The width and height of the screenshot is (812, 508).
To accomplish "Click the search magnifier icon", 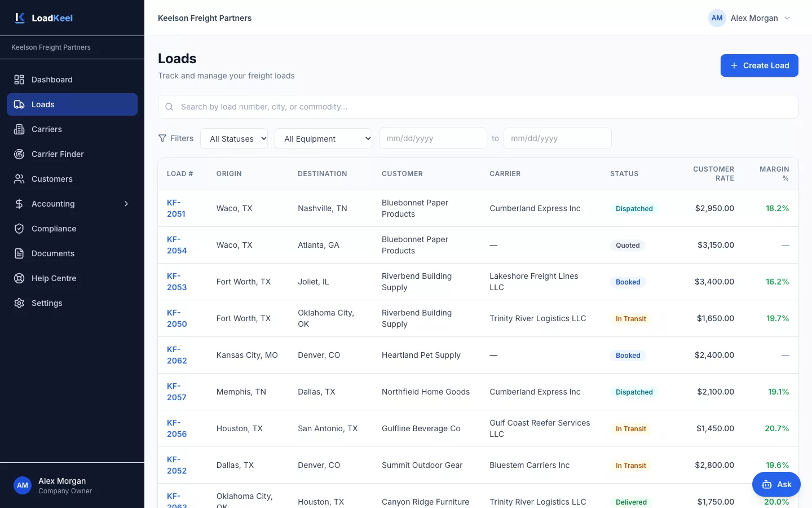I will (x=169, y=107).
